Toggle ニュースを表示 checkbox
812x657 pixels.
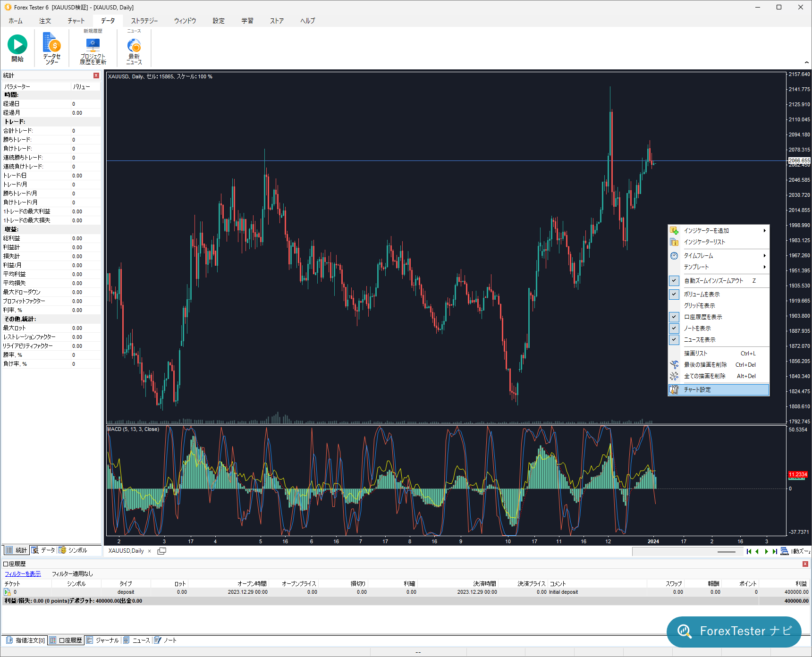(x=674, y=340)
